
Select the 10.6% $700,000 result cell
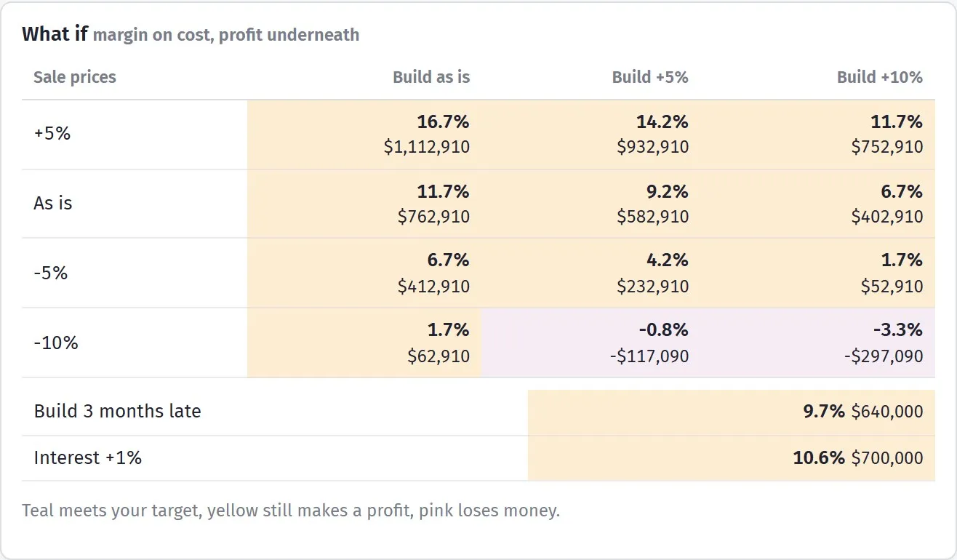tap(732, 458)
